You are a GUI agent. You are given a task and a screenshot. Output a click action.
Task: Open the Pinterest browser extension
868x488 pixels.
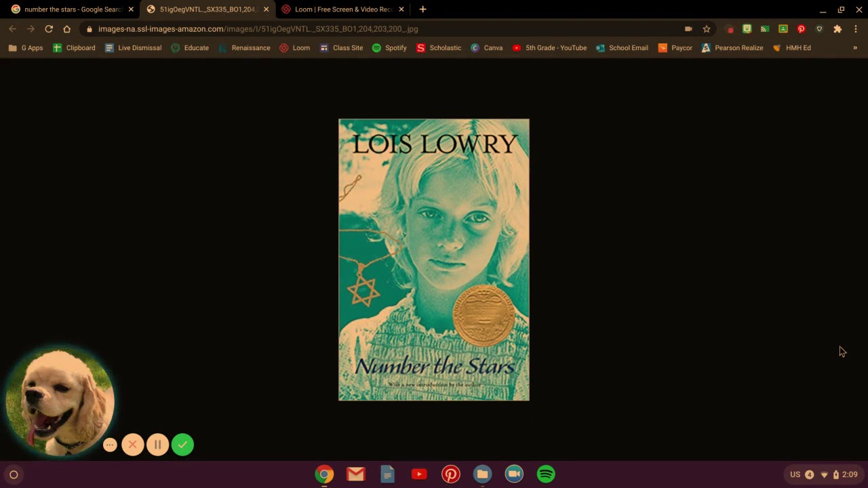pos(801,29)
